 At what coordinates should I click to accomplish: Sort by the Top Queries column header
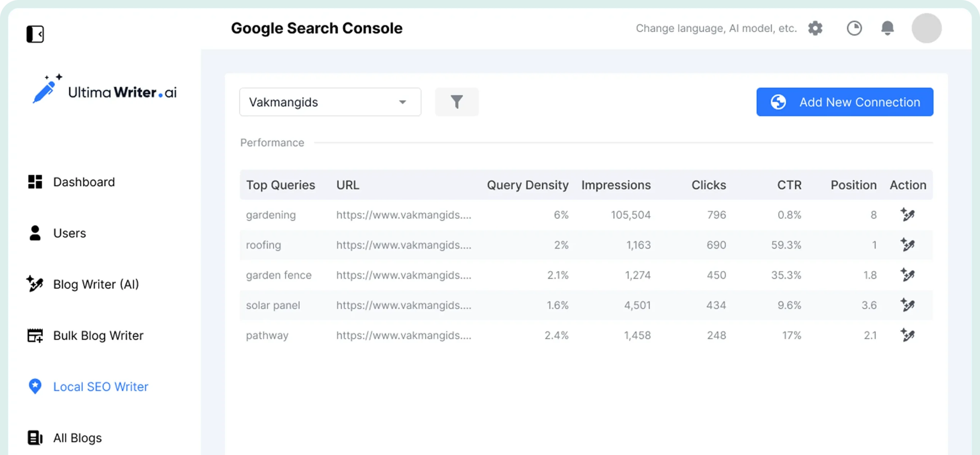point(280,185)
